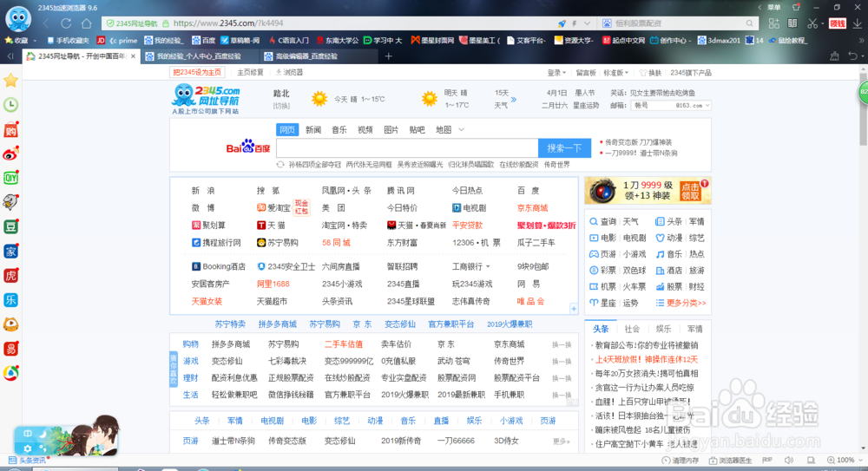Click the 100% zoom control in status bar
The height and width of the screenshot is (471, 868).
pos(845,460)
